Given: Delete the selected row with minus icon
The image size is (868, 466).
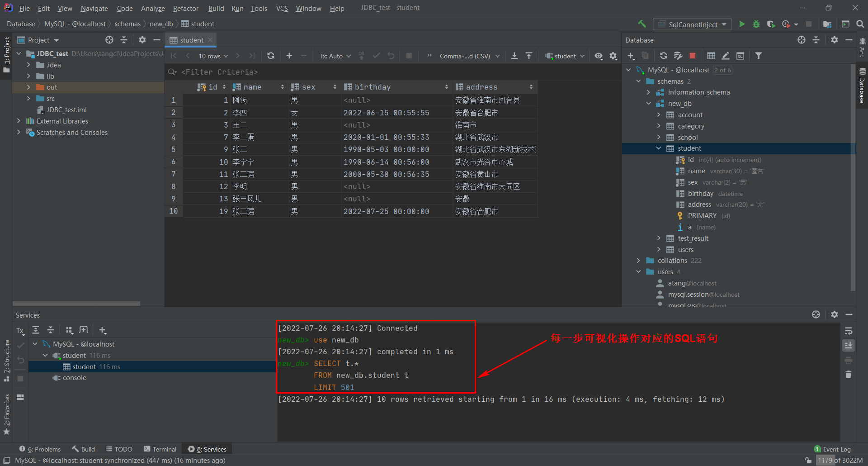Looking at the screenshot, I should (x=304, y=56).
